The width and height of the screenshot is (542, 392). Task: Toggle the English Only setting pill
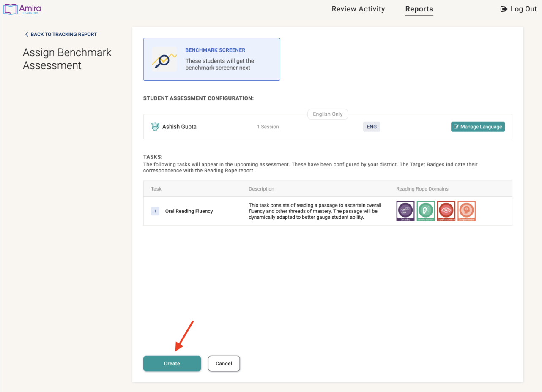point(328,114)
